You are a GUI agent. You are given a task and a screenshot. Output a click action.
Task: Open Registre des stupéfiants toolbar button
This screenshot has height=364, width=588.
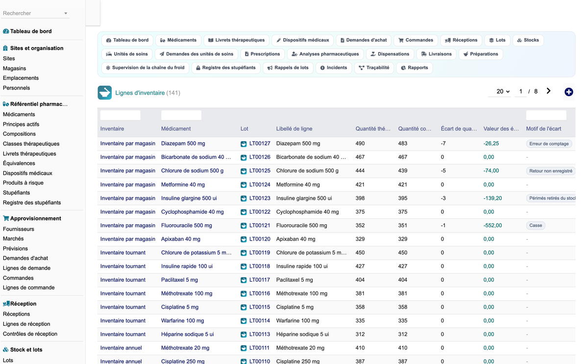tap(226, 68)
